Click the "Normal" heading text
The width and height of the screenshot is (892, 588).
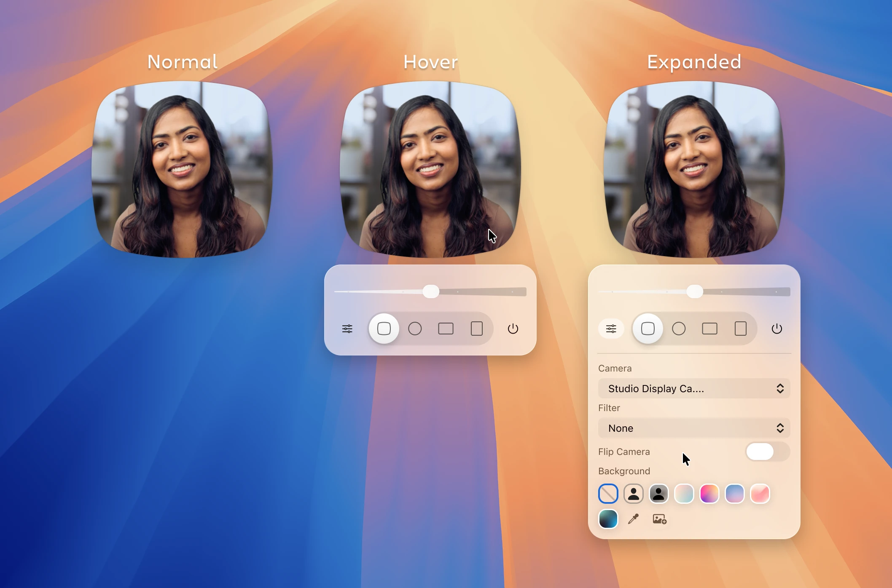[183, 62]
